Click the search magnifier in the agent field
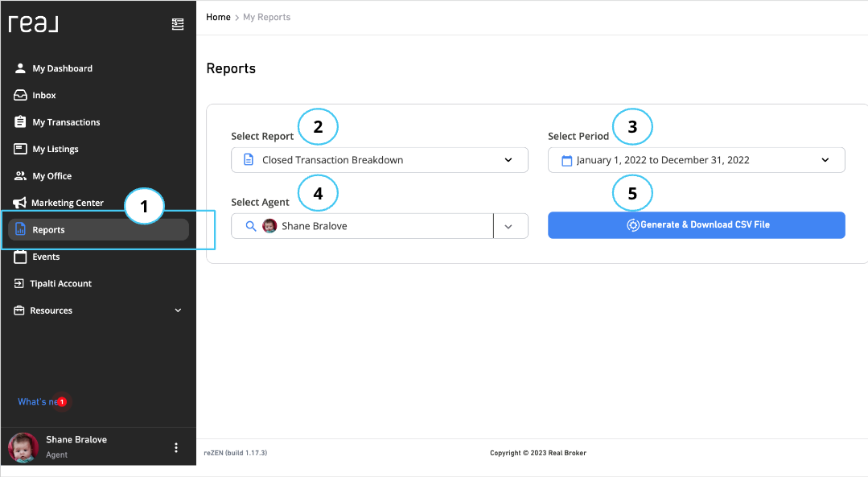 click(249, 225)
